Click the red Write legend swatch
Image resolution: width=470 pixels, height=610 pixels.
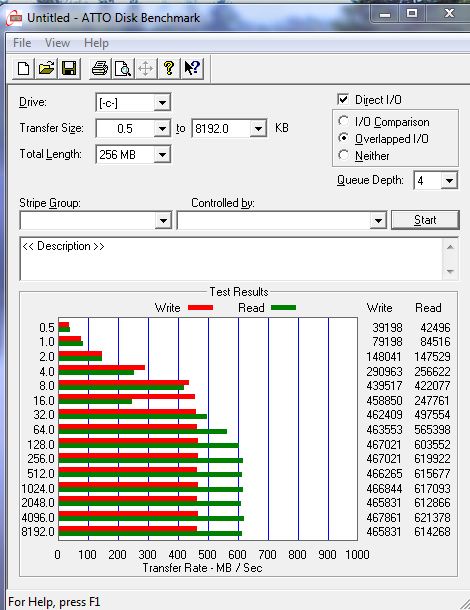tap(200, 307)
